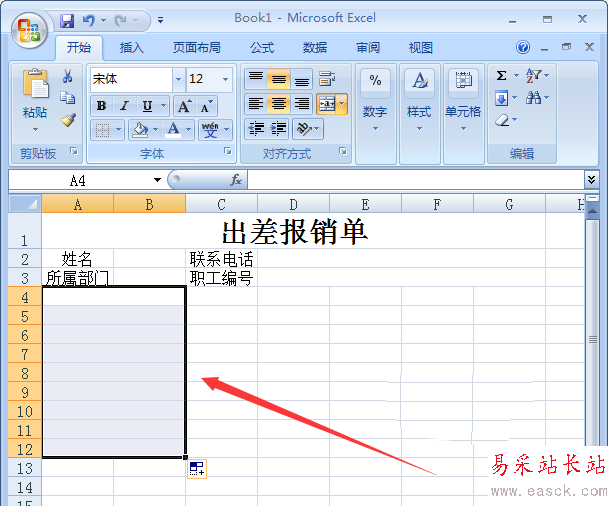The width and height of the screenshot is (608, 506).
Task: Apply fill color with the paint bucket
Action: 140,130
